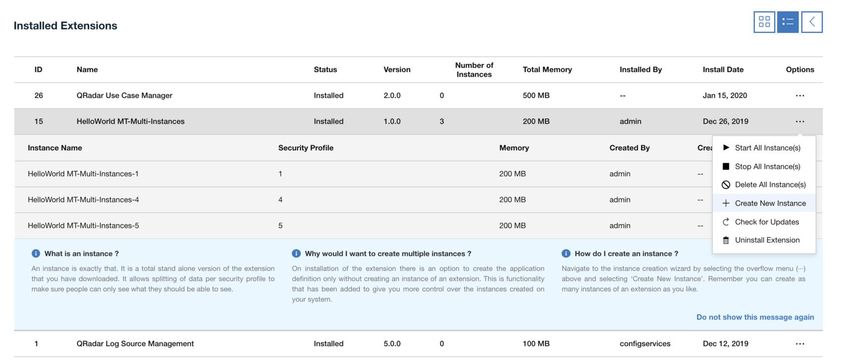Click the version '5.0.0' cell

coord(392,343)
